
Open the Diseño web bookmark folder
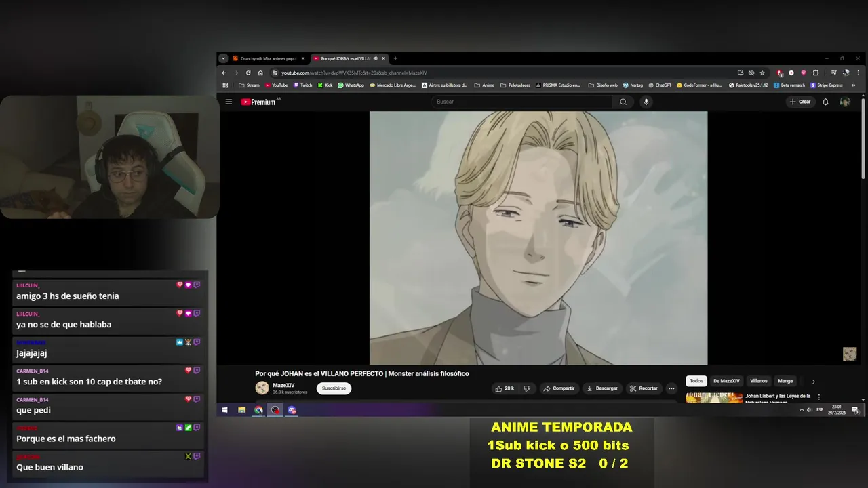[602, 85]
